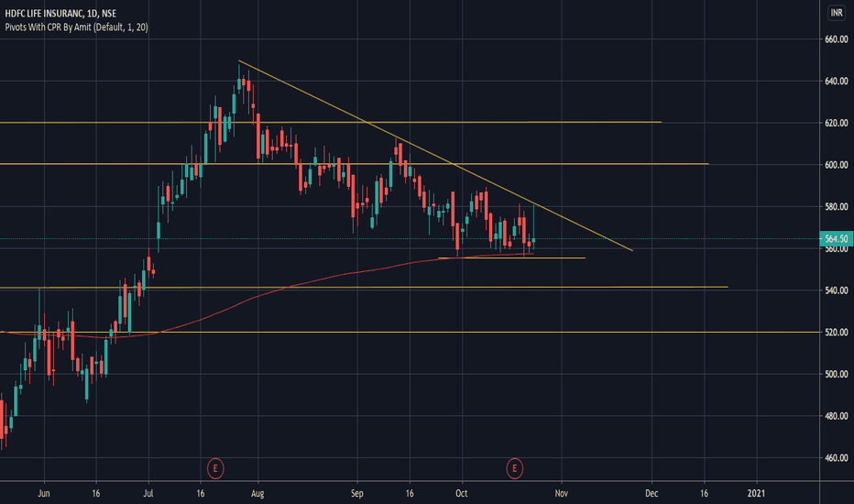Click the Aug date axis label
The height and width of the screenshot is (504, 854).
(x=257, y=493)
